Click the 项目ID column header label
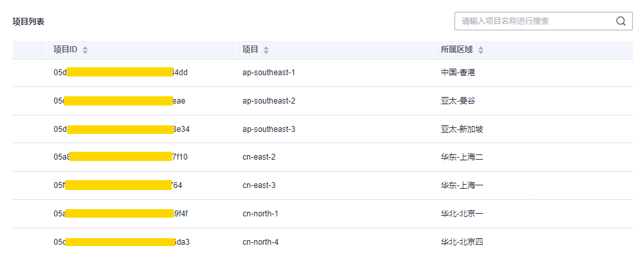 65,50
